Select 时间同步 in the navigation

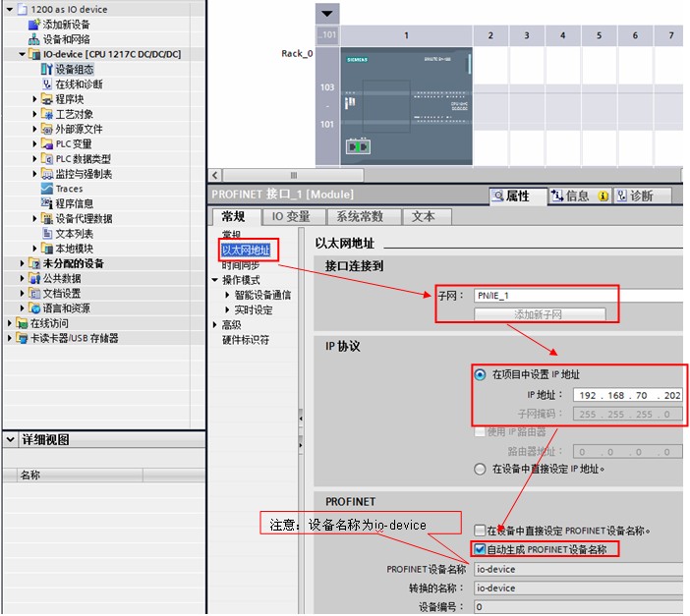click(x=240, y=265)
